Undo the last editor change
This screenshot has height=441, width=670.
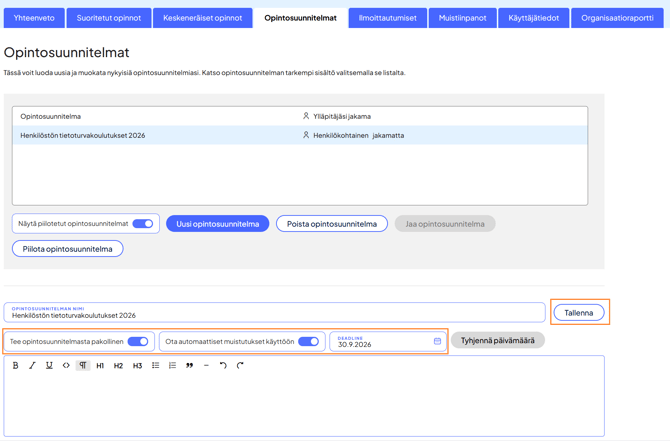click(x=223, y=366)
